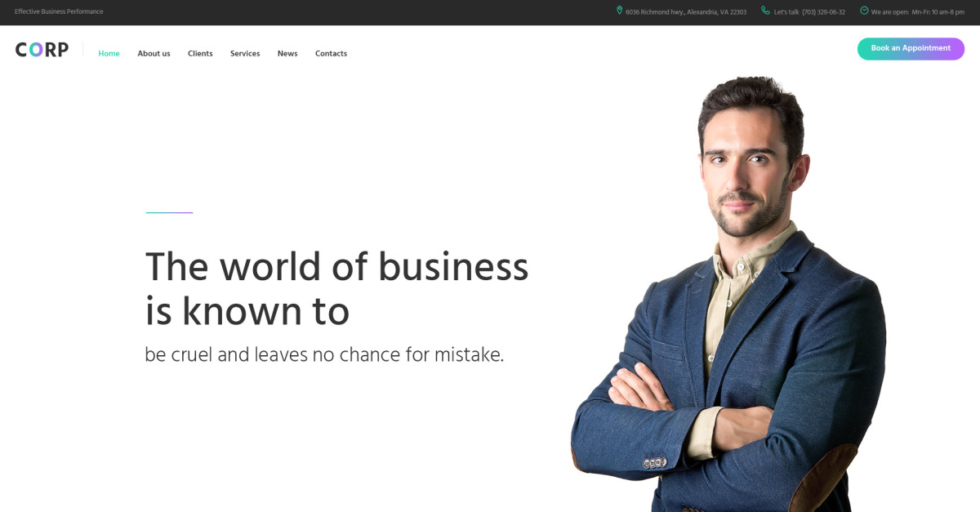Click the businessman hero photo
The image size is (980, 512).
tap(728, 294)
